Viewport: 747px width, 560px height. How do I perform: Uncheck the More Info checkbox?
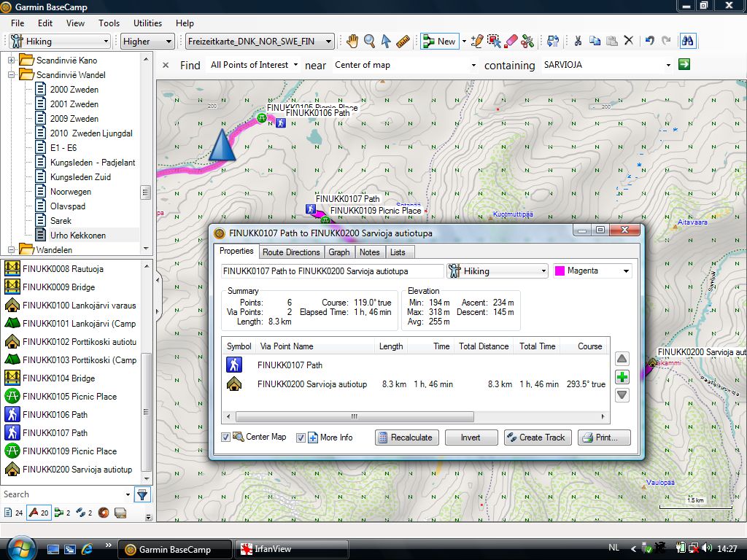pos(301,437)
